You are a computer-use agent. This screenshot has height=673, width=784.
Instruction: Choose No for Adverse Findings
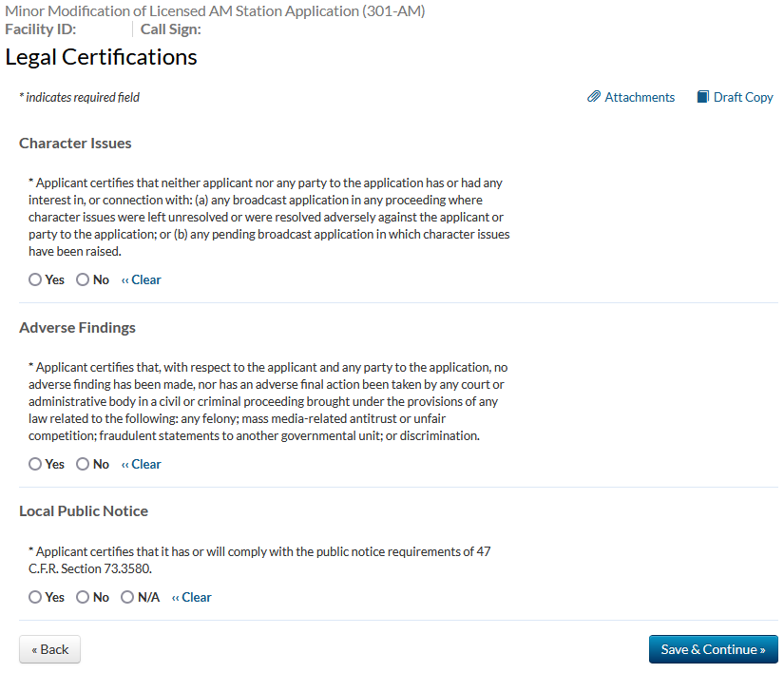coord(83,464)
